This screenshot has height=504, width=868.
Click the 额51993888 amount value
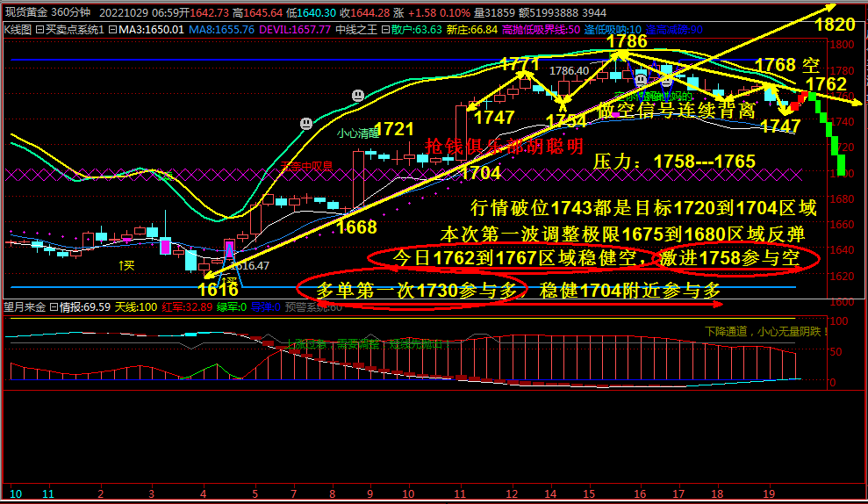click(x=549, y=12)
